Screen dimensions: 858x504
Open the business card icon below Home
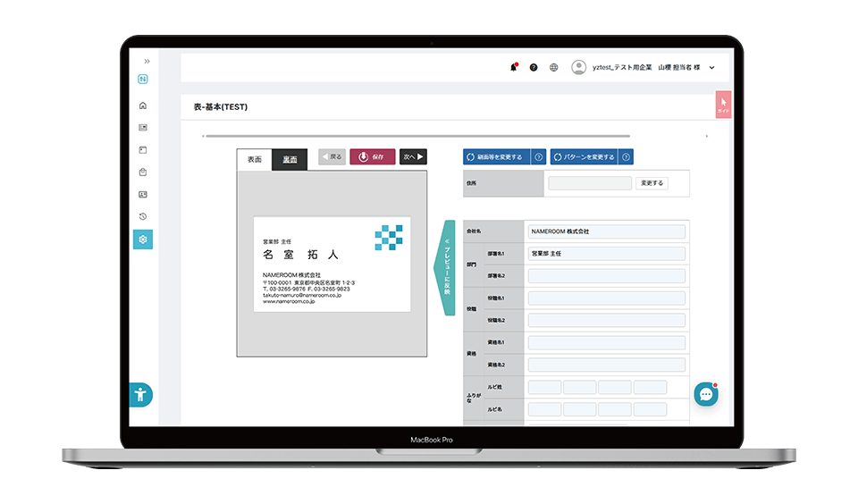click(x=143, y=128)
